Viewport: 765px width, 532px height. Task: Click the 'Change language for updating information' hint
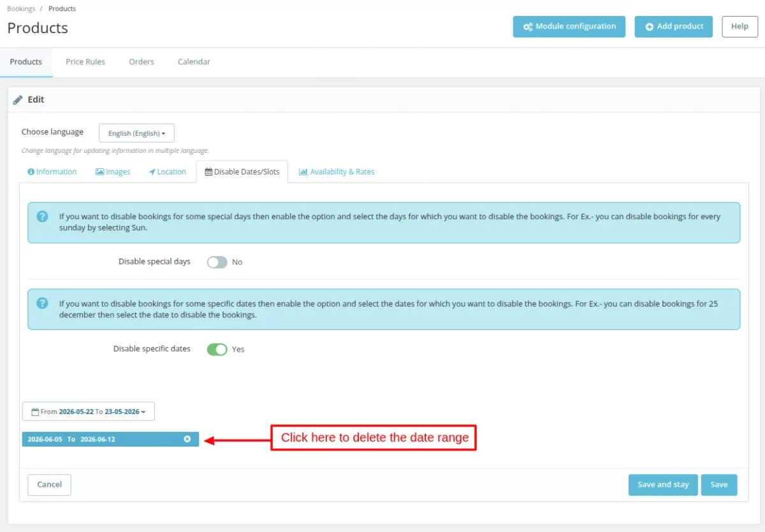click(x=115, y=151)
